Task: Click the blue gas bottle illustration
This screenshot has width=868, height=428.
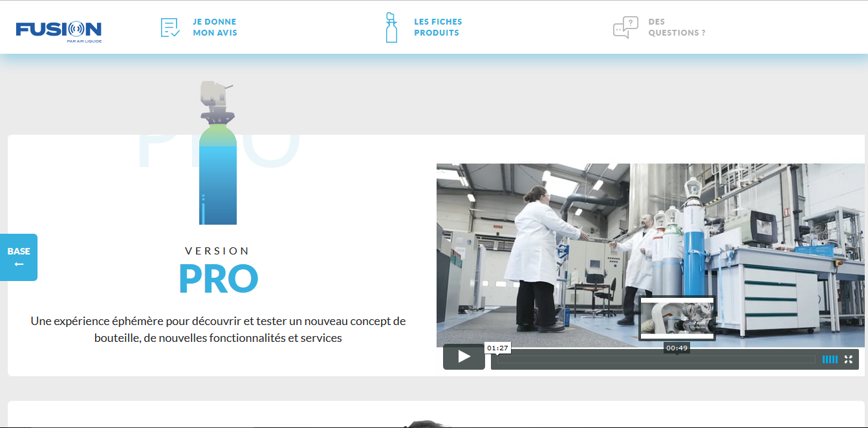Action: pyautogui.click(x=217, y=153)
